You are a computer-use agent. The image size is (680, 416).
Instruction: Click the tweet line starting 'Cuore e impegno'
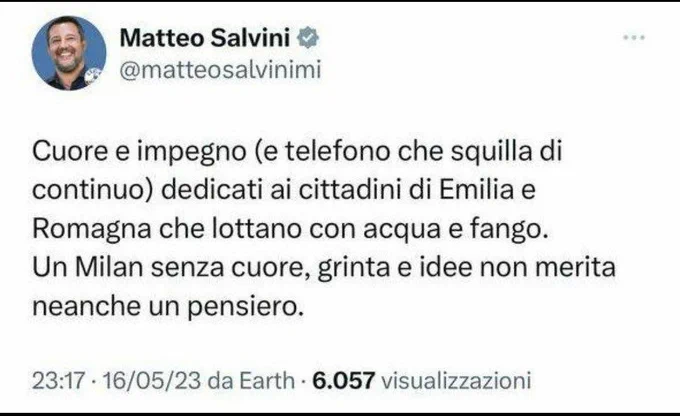(x=297, y=152)
